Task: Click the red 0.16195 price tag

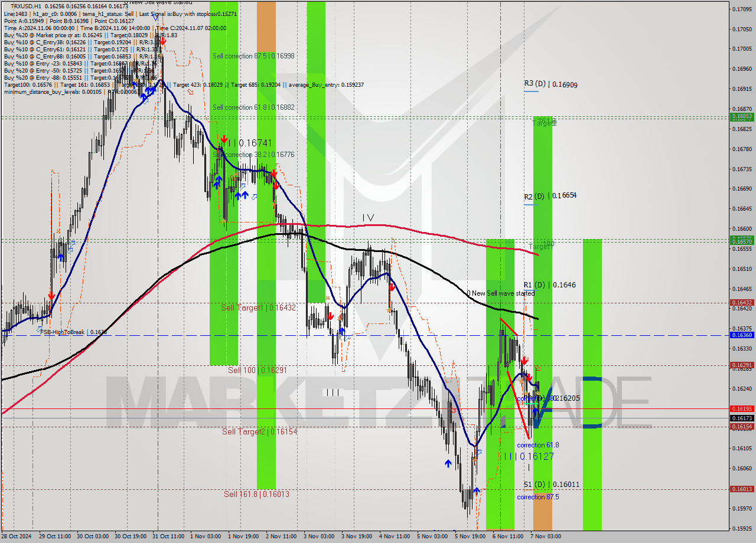Action: (x=742, y=408)
